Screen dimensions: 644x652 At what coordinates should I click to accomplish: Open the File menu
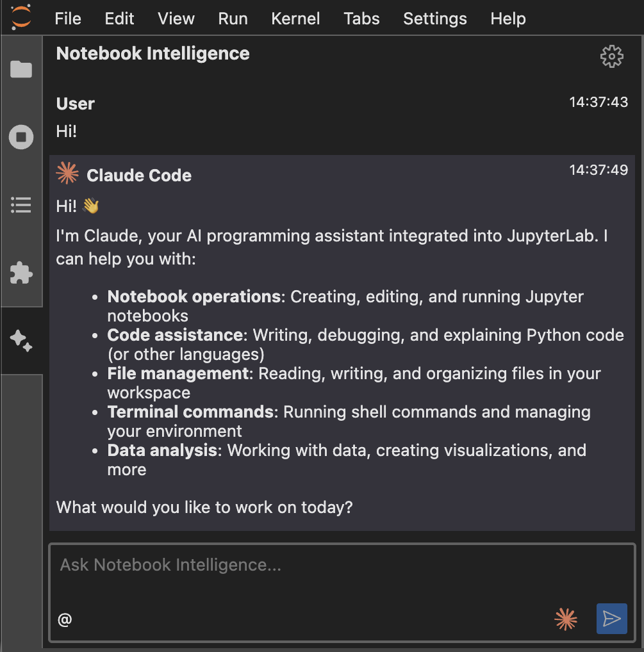(x=67, y=19)
